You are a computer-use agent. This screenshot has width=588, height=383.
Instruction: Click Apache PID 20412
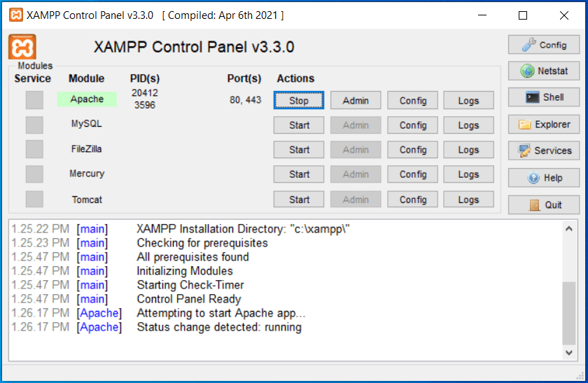(145, 92)
